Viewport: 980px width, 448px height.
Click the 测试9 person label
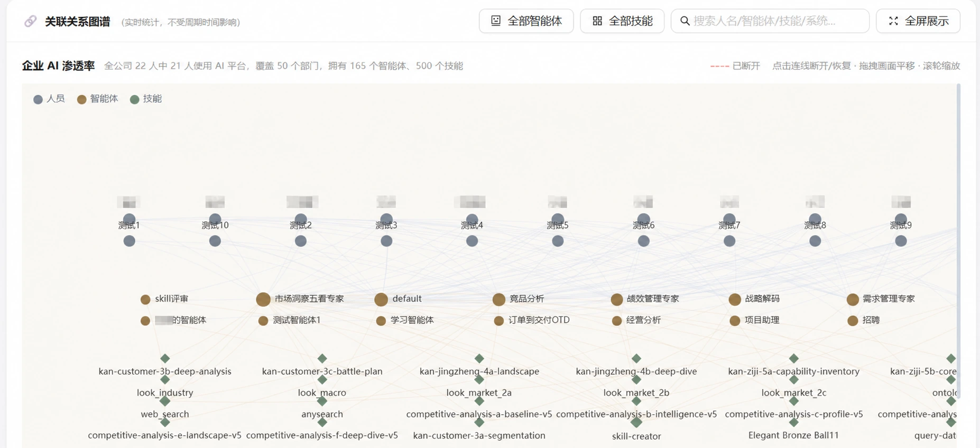click(x=901, y=225)
